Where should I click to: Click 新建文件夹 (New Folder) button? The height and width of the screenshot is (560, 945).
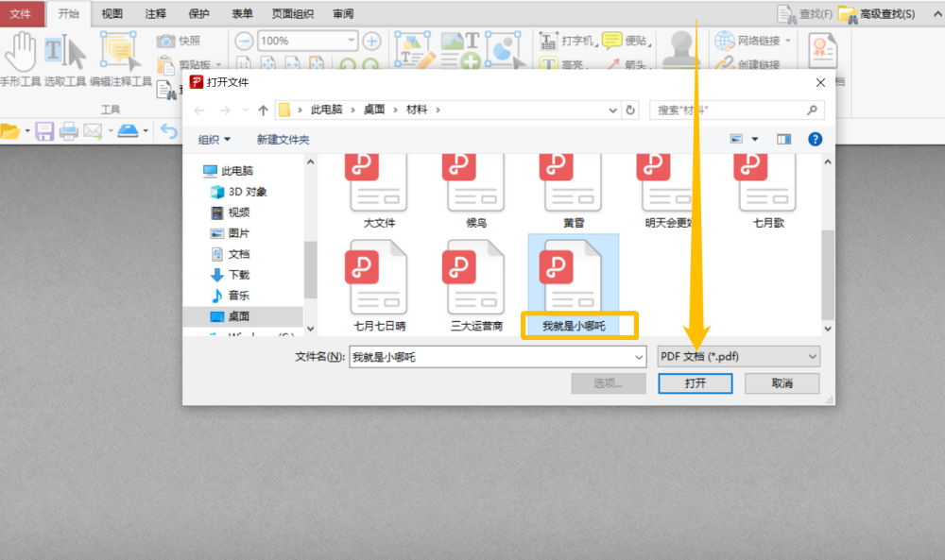pyautogui.click(x=283, y=140)
